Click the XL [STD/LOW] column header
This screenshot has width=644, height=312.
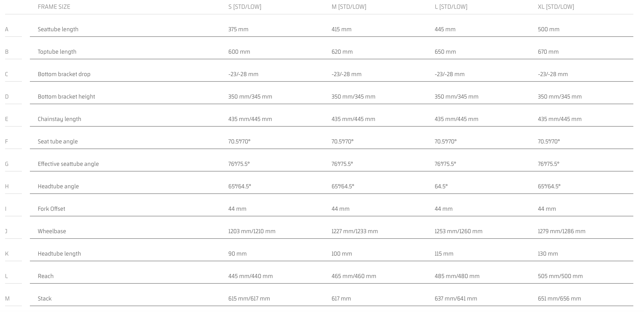[556, 7]
